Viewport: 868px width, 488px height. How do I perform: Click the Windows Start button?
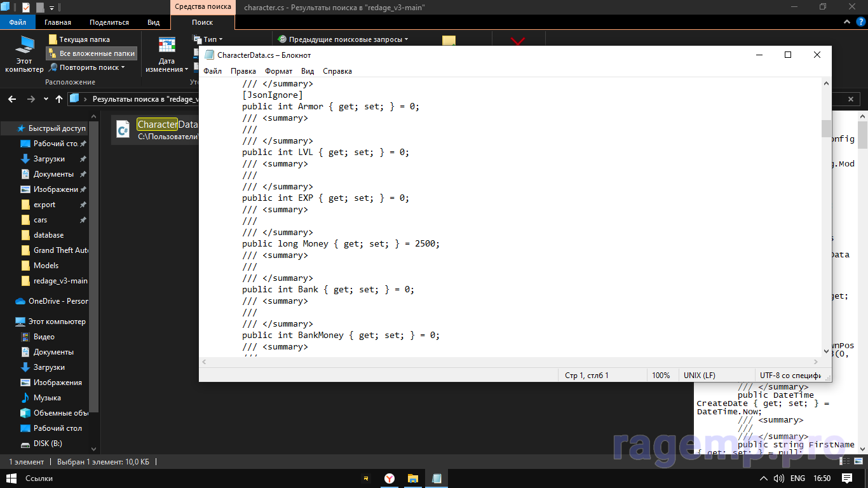click(x=11, y=478)
